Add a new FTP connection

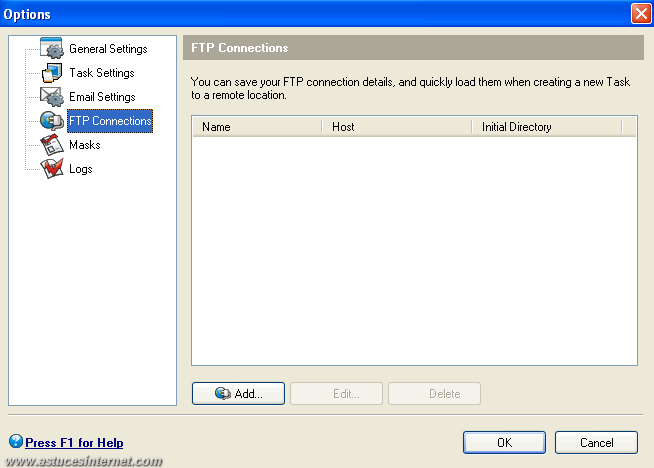tap(238, 393)
